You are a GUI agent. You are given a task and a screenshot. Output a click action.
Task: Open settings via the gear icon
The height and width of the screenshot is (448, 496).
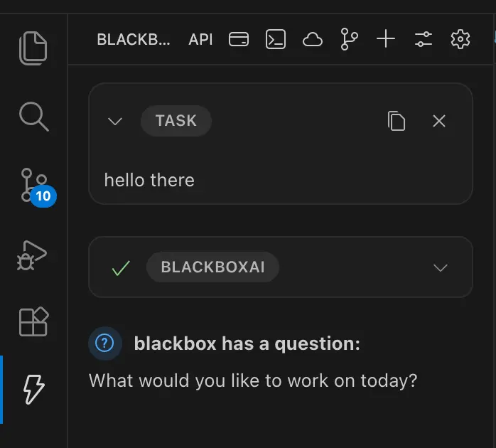point(460,39)
